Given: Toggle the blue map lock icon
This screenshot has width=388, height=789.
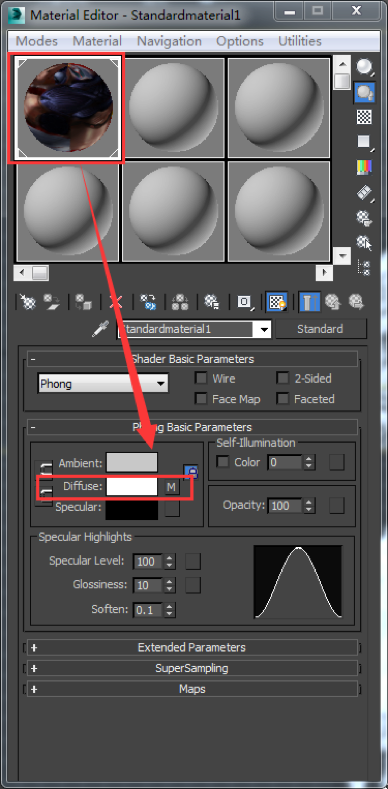Looking at the screenshot, I should pos(191,472).
